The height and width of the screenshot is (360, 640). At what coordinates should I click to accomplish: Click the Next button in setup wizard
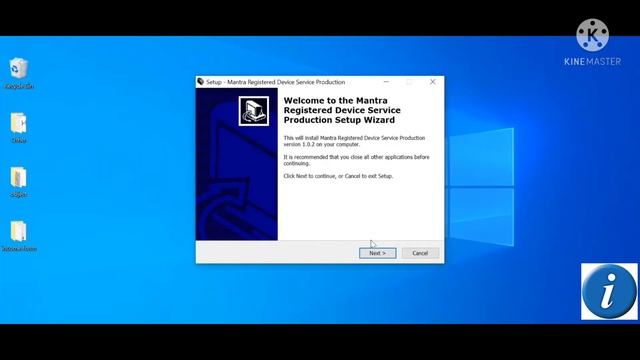[x=378, y=253]
